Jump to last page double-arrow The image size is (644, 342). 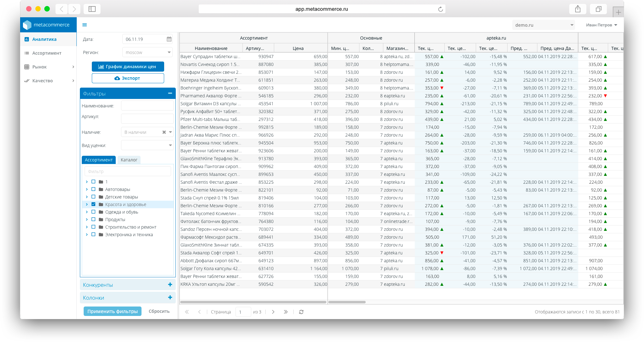tap(286, 312)
